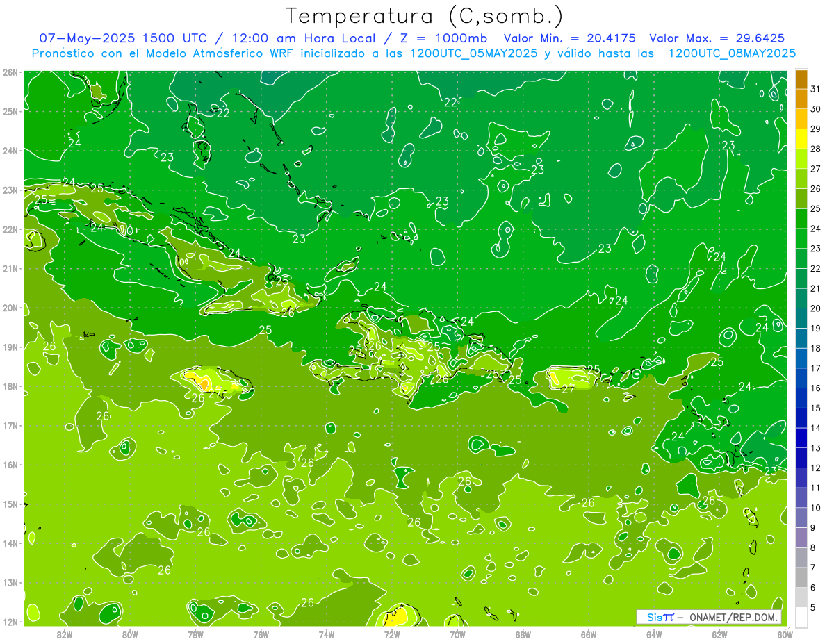Click the "13N" latitude axis label
This screenshot has height=644, width=834.
pyautogui.click(x=10, y=582)
